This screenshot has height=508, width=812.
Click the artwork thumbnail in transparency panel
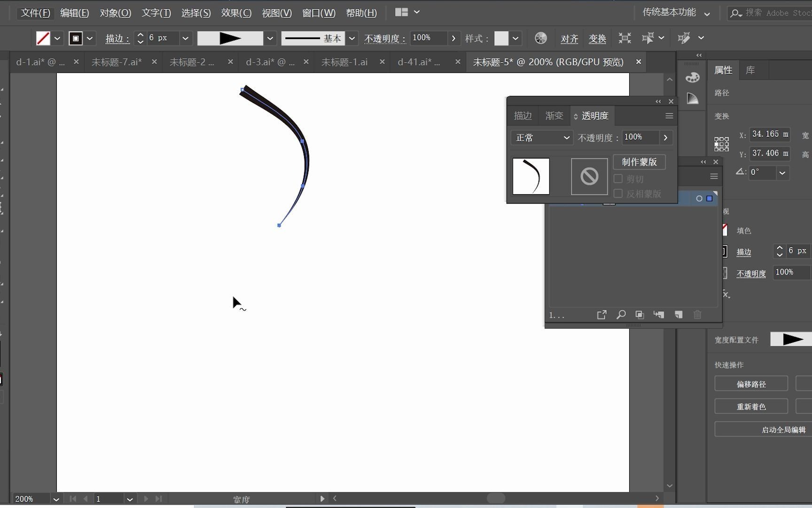(531, 176)
